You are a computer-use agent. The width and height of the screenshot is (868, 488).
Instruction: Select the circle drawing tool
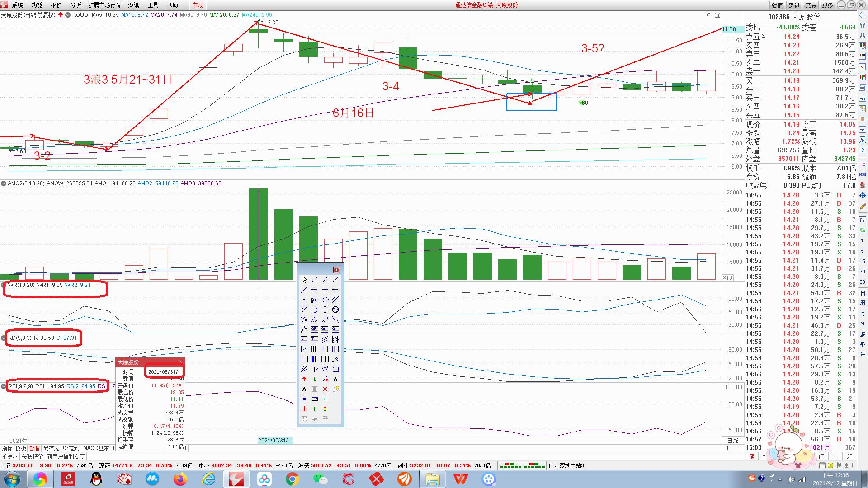[x=325, y=310]
